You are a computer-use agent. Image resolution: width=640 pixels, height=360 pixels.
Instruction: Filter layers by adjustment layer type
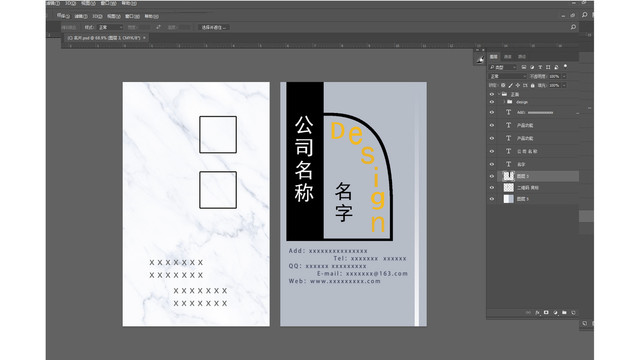click(532, 67)
